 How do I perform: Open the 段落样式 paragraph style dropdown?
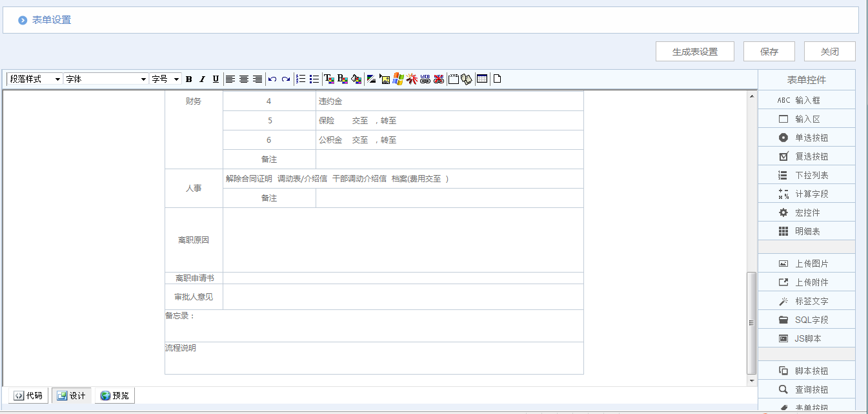pos(32,78)
